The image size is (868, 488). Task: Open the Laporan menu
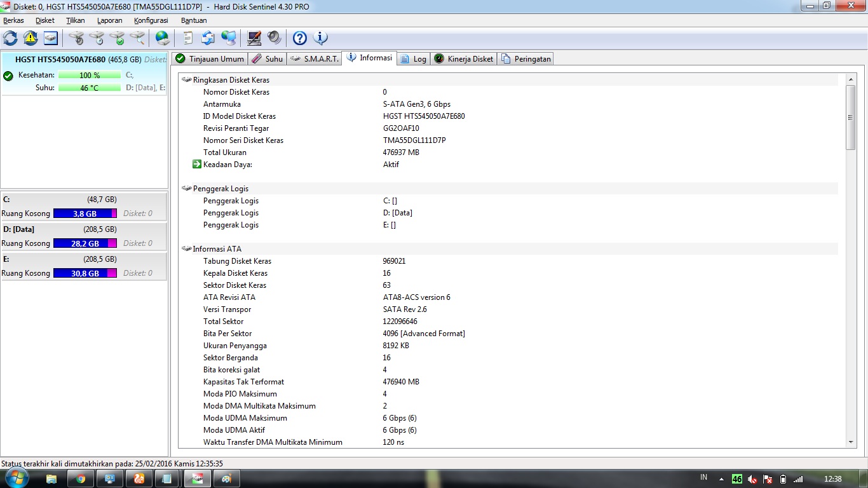(109, 20)
